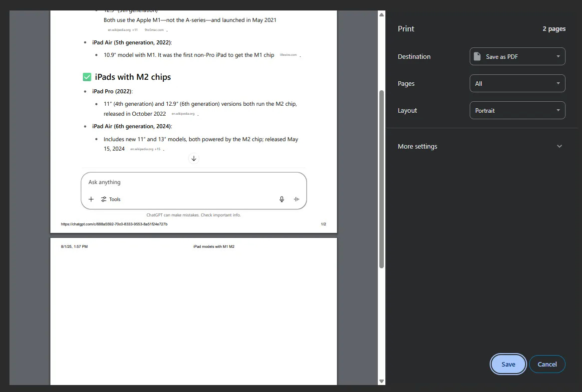
Task: Click the 'iPad Air (5th generation, 2022):' text
Action: [x=132, y=42]
